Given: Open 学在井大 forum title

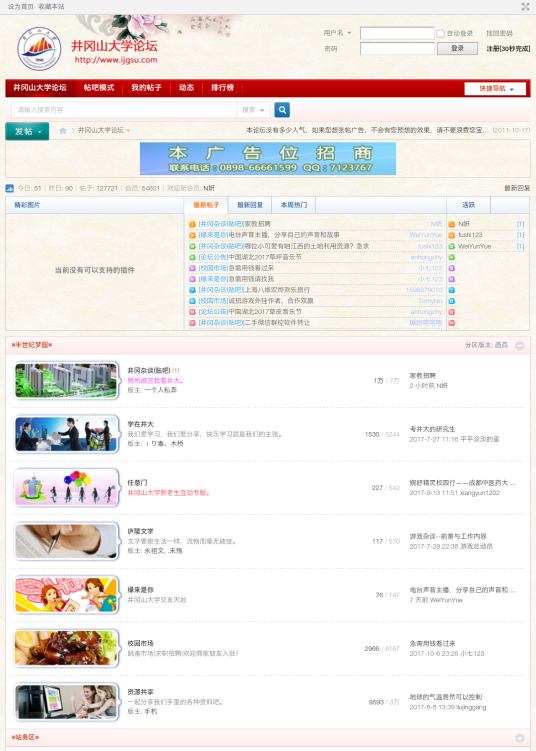Looking at the screenshot, I should [x=140, y=424].
